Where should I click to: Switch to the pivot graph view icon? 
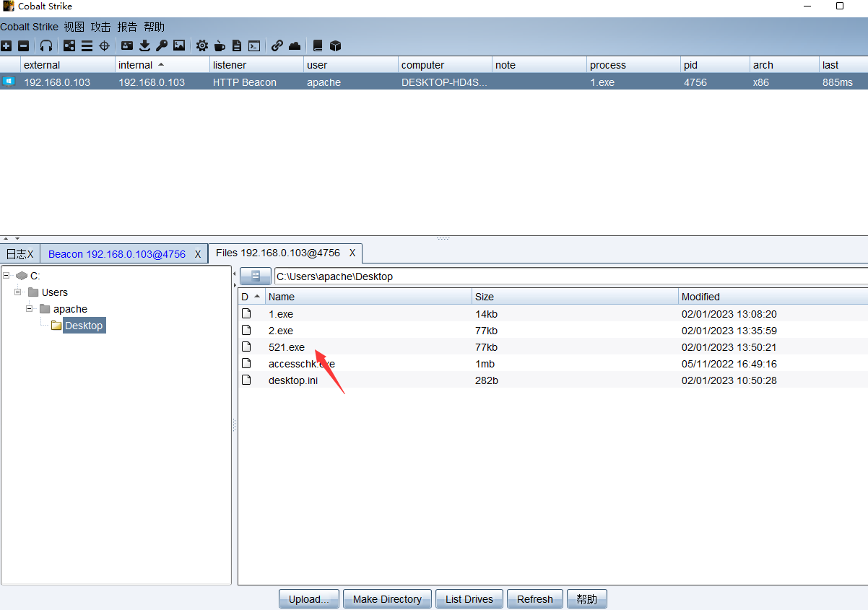[69, 45]
